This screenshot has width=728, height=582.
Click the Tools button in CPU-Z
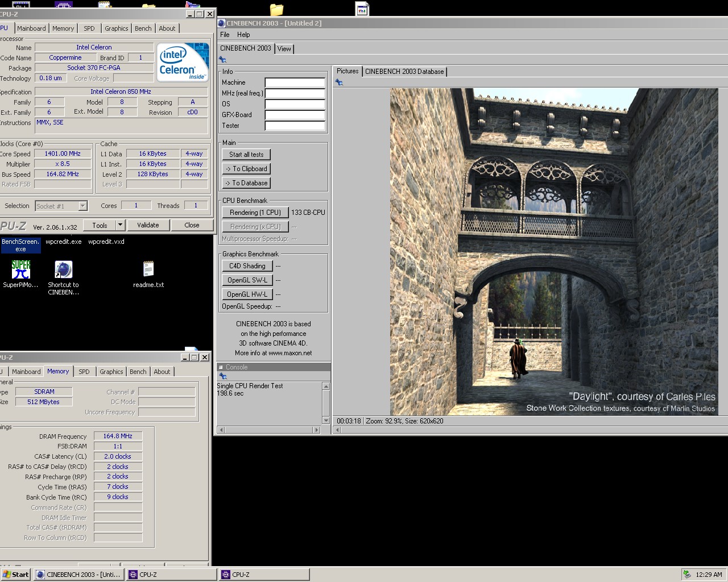click(100, 225)
